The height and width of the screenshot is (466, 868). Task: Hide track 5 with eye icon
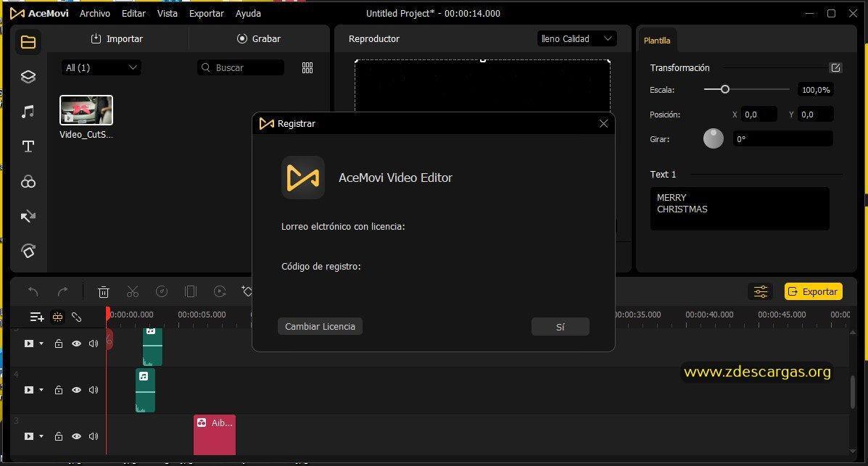click(x=76, y=344)
